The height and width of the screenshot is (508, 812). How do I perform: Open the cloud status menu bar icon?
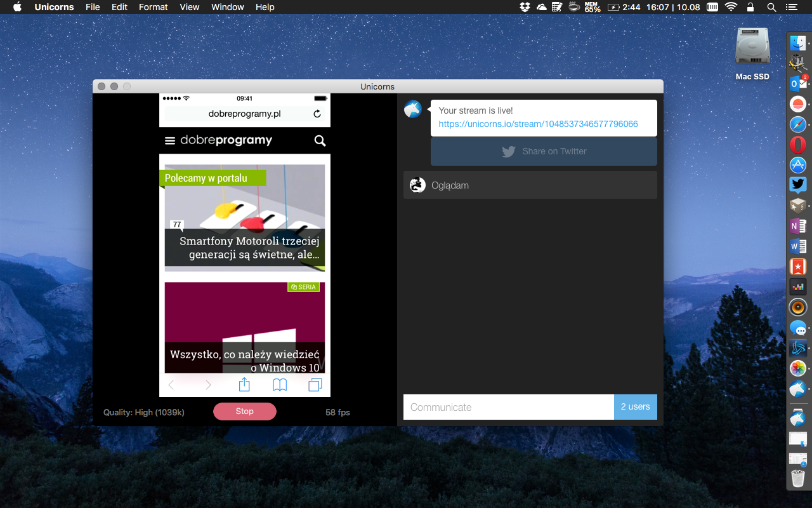[541, 7]
